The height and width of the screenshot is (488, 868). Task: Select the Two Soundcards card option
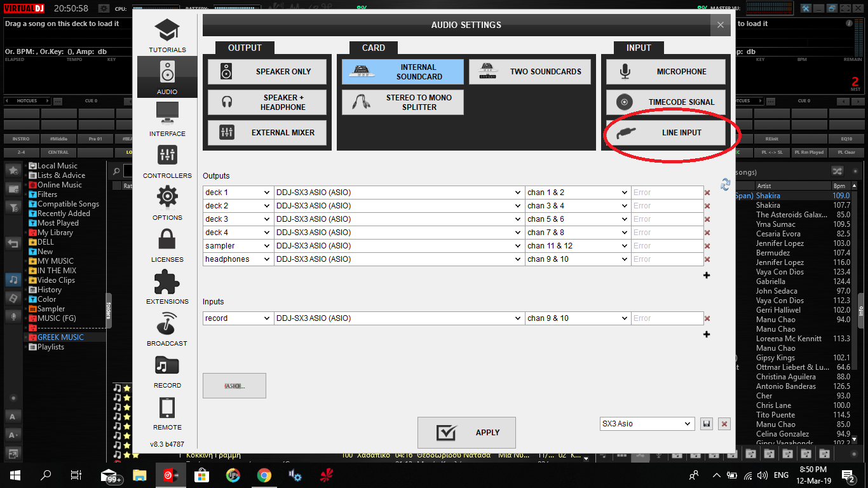click(x=530, y=72)
